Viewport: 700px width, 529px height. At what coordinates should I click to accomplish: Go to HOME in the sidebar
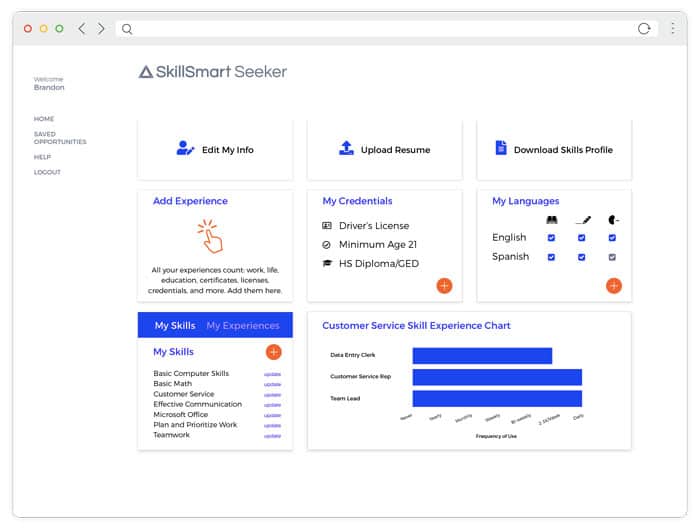tap(44, 119)
